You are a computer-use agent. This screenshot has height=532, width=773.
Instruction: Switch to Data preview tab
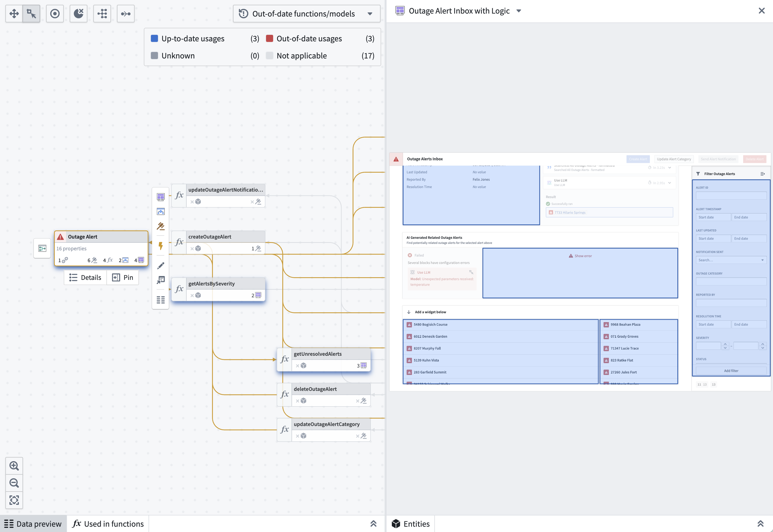pos(33,524)
